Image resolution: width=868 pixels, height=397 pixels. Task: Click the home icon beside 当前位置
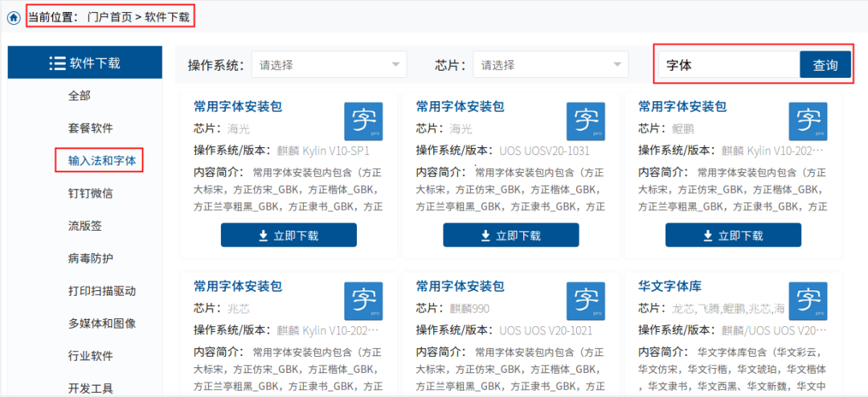pos(14,18)
